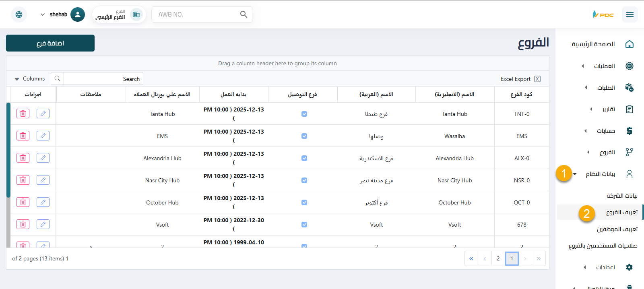
Task: Expand the الطلبات sidebar menu
Action: (586, 87)
